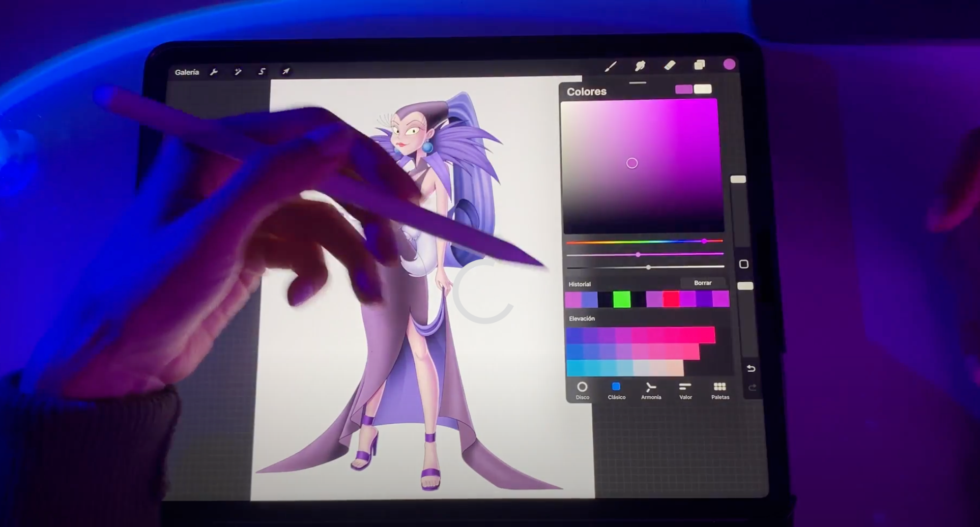Tap the Undo arrow
This screenshot has width=980, height=527.
click(x=751, y=368)
